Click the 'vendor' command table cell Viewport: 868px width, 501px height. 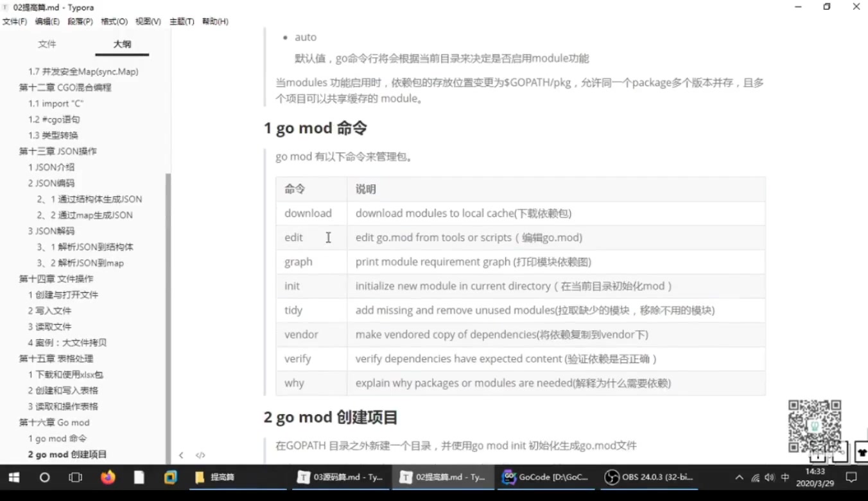311,335
